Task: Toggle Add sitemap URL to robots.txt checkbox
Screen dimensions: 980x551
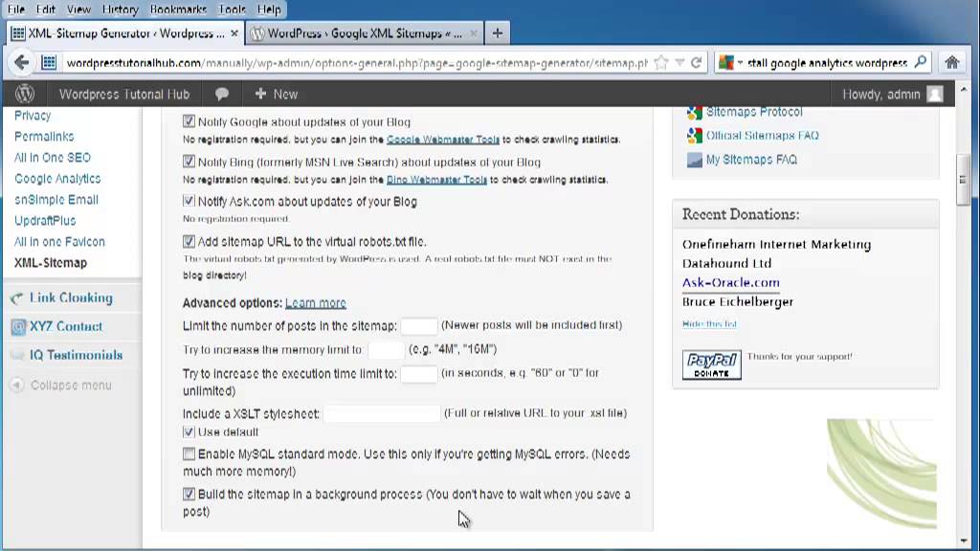Action: coord(189,241)
